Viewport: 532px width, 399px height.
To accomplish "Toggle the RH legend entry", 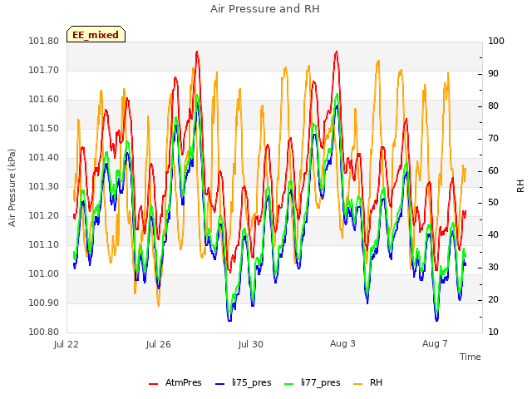I will [367, 382].
